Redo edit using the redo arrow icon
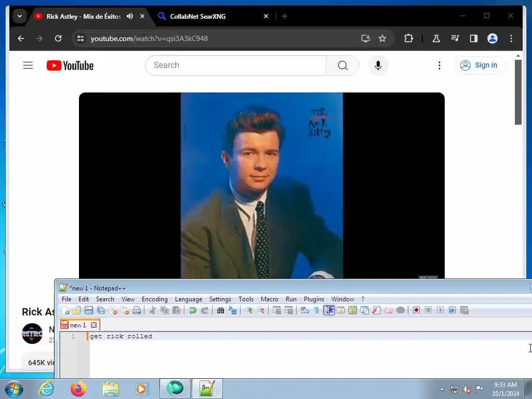Image resolution: width=532 pixels, height=399 pixels. (205, 310)
